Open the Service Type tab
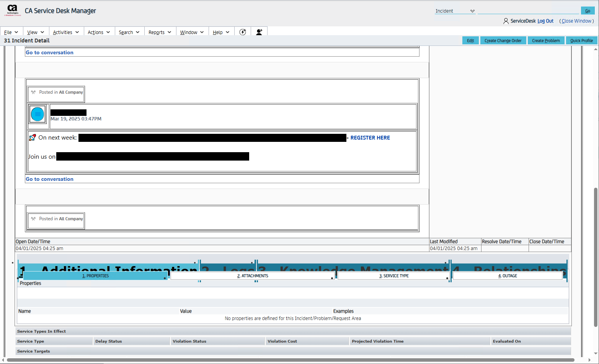Screen dimensions: 599x364 [394, 276]
